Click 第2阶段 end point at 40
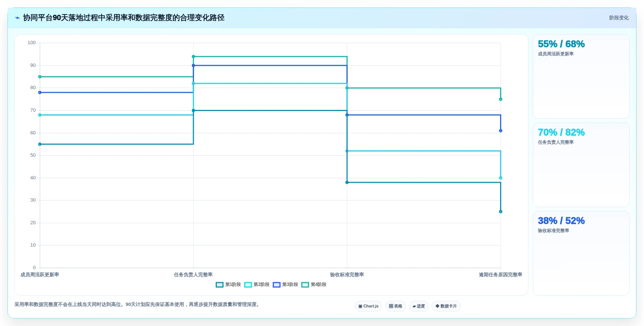The width and height of the screenshot is (644, 326). pyautogui.click(x=500, y=178)
